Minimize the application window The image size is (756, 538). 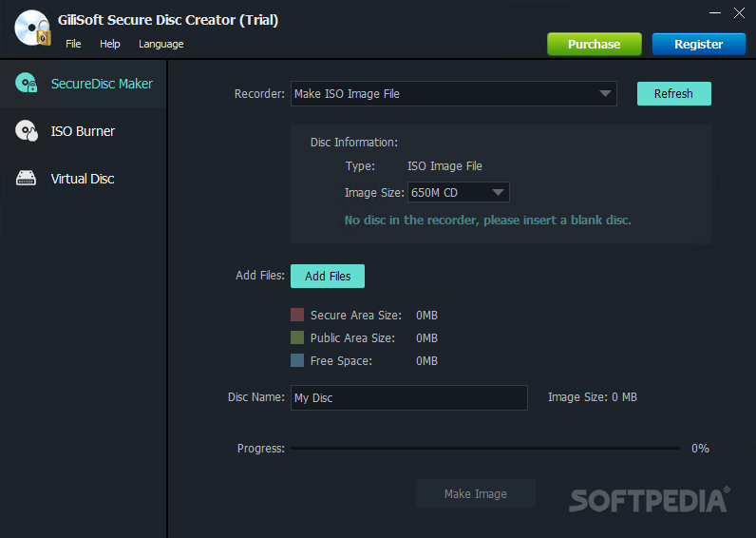[x=715, y=13]
